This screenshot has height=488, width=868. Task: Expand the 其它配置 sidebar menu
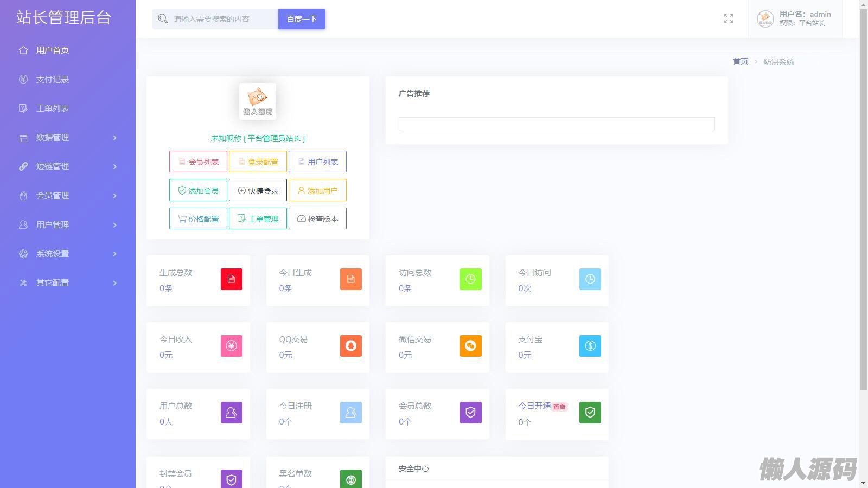pos(68,283)
